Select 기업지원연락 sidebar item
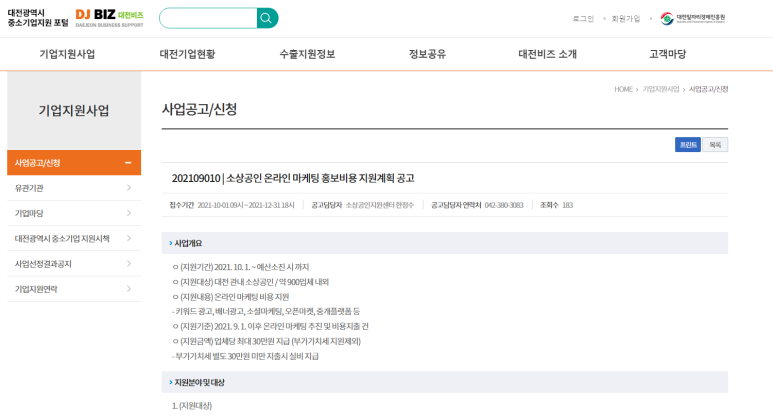Image resolution: width=773 pixels, height=415 pixels. 74,289
